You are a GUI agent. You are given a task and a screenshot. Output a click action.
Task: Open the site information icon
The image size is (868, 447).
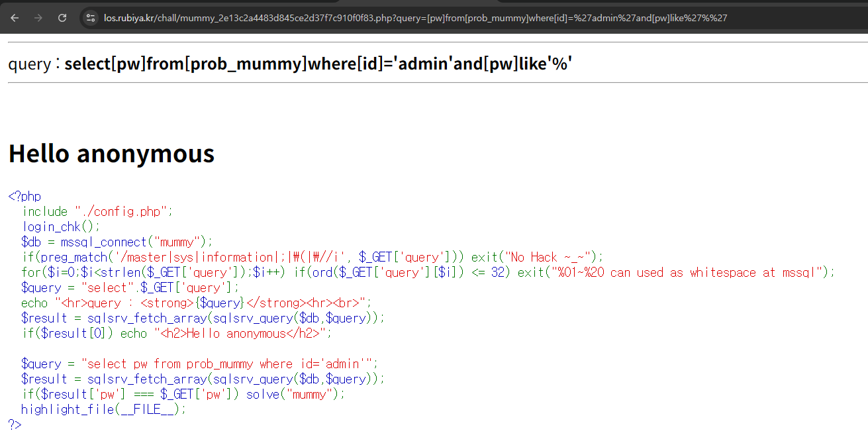[x=91, y=18]
